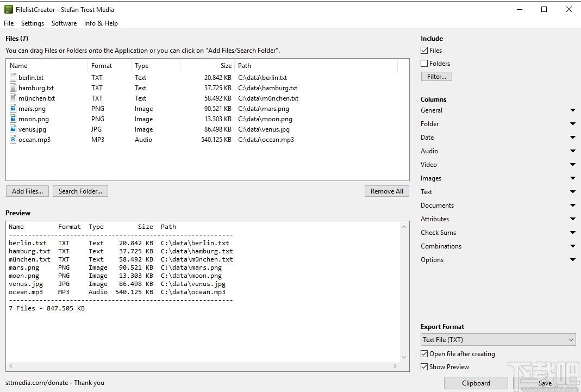Expand the Text columns section
Screen dimensions: 581x392
pos(572,191)
